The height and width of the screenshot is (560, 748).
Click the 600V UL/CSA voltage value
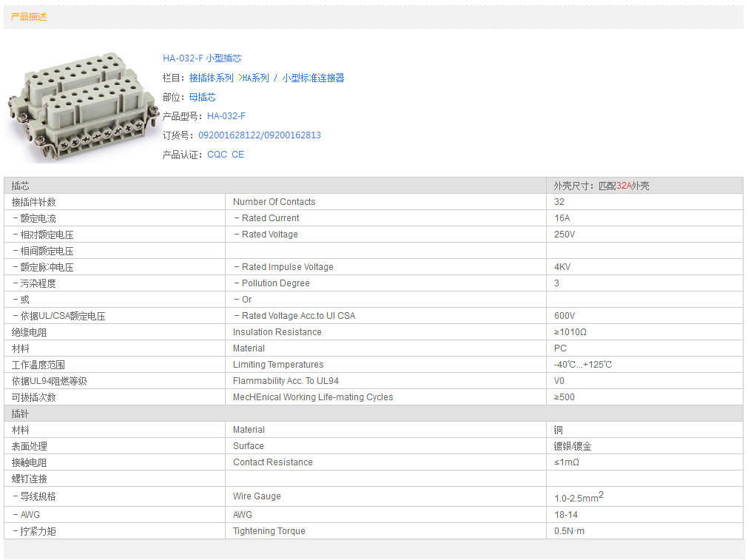point(565,316)
